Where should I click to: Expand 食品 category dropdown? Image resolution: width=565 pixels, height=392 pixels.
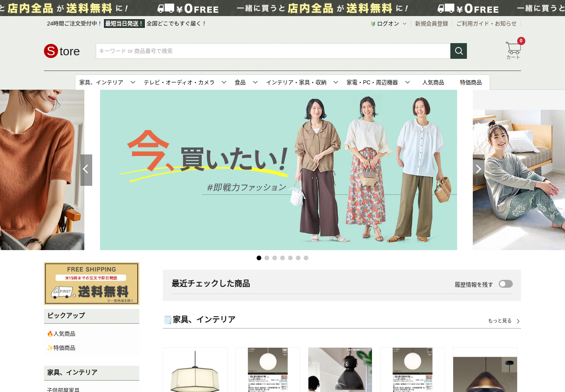[x=255, y=82]
